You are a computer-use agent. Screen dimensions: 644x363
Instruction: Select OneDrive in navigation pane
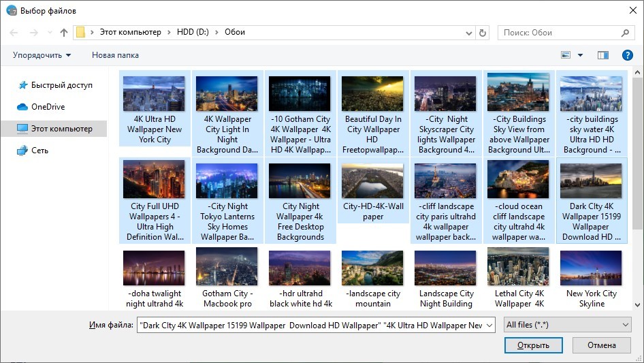point(48,107)
